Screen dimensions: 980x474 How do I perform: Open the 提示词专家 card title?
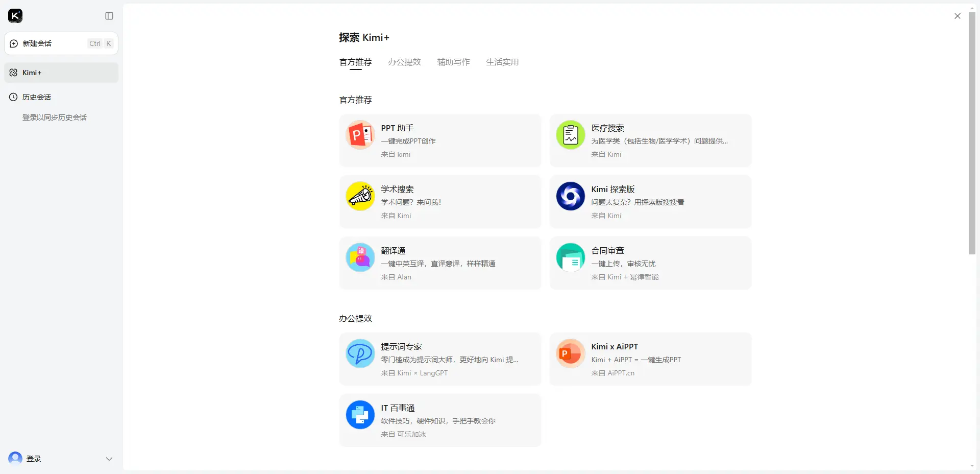pos(401,347)
